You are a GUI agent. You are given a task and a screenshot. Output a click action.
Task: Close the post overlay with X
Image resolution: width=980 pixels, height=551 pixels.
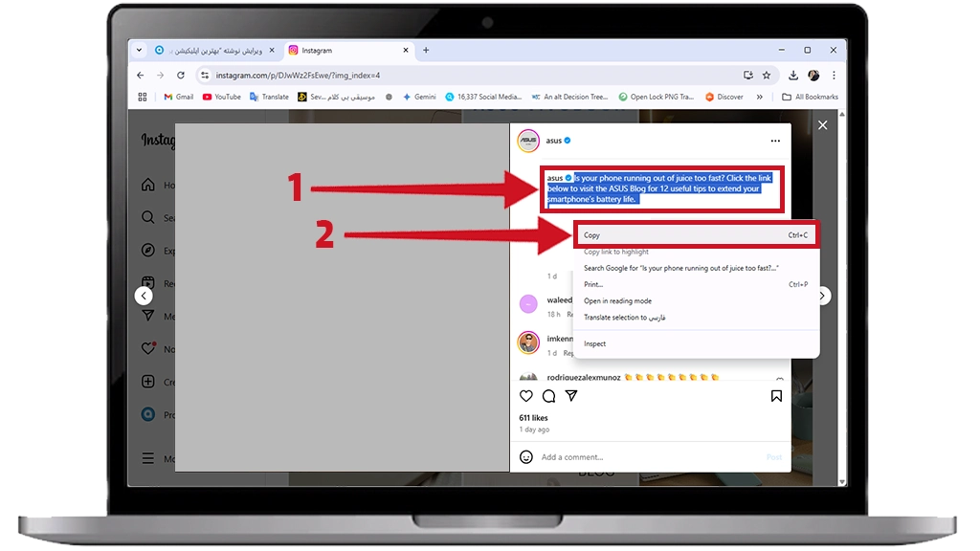(x=822, y=125)
